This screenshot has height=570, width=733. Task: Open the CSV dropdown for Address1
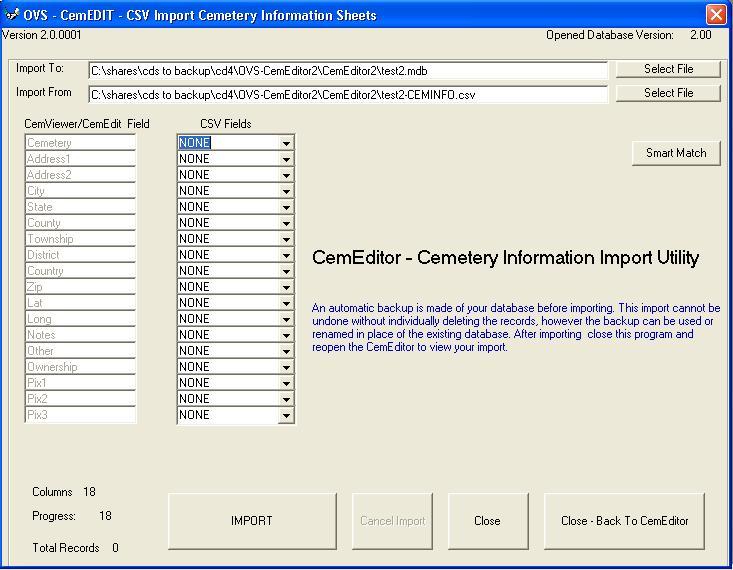(x=286, y=159)
